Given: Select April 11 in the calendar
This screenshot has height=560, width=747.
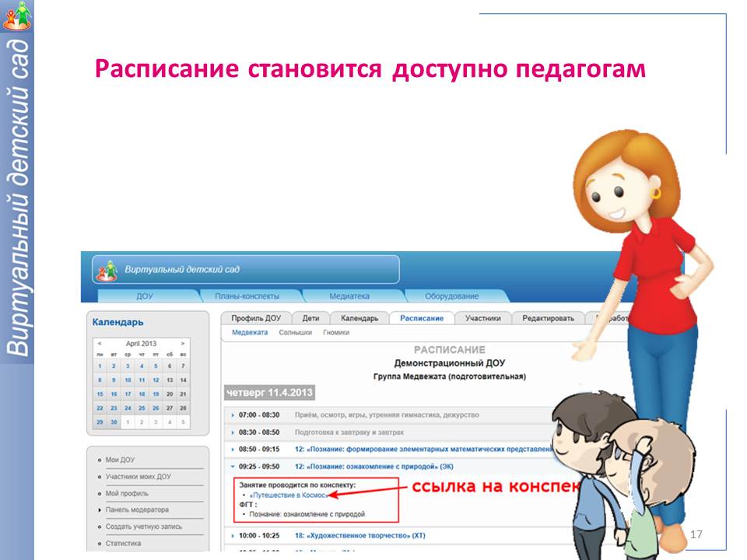Looking at the screenshot, I should point(141,380).
